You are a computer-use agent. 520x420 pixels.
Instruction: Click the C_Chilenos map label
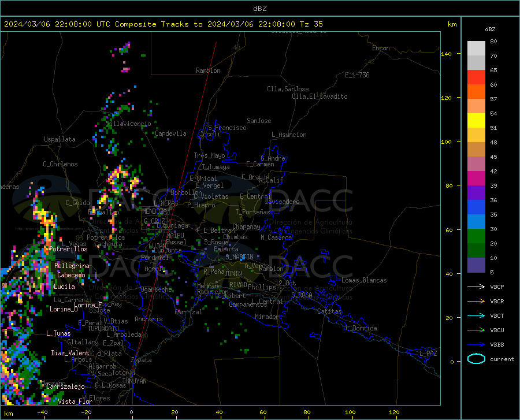coord(60,164)
